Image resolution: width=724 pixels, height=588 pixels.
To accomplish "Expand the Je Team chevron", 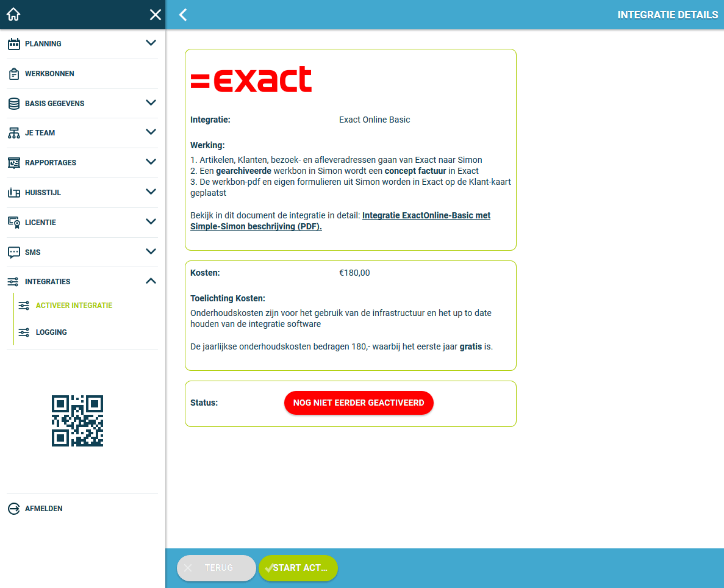I will click(151, 132).
